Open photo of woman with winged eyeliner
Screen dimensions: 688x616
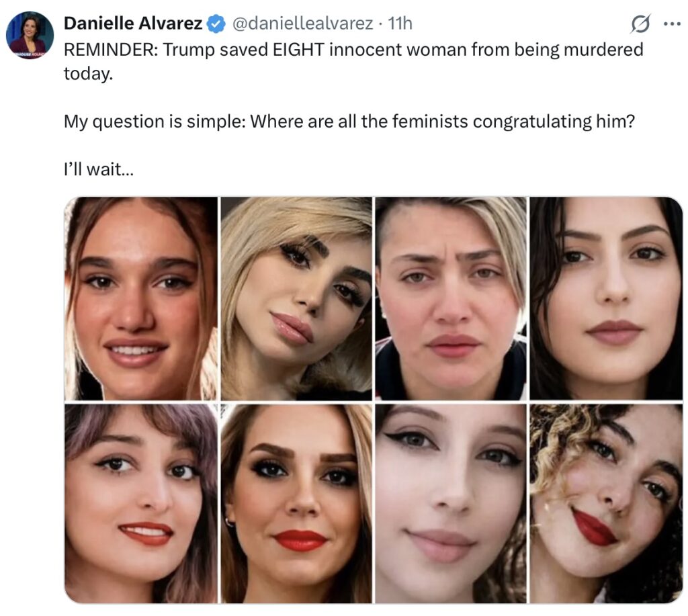[x=451, y=503]
